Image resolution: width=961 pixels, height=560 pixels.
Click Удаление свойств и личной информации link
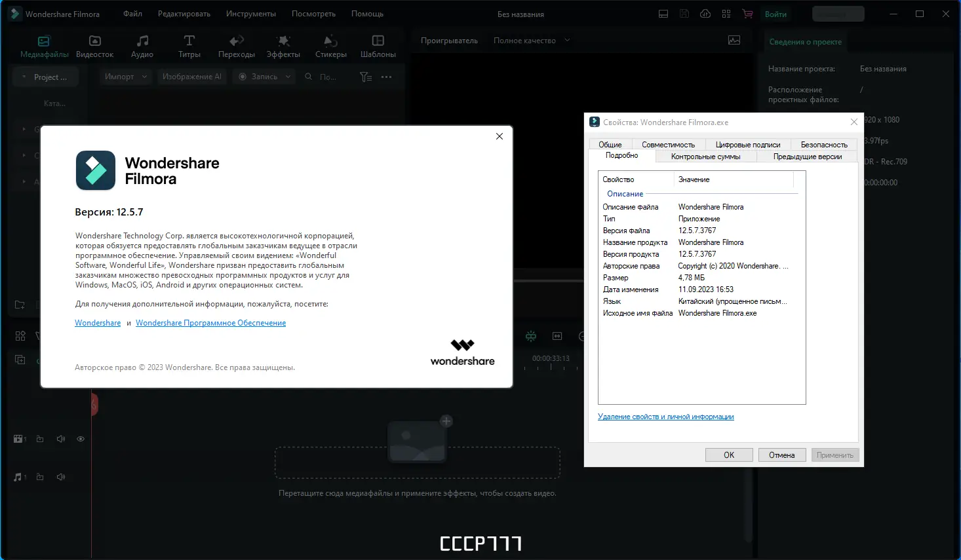[x=666, y=417]
